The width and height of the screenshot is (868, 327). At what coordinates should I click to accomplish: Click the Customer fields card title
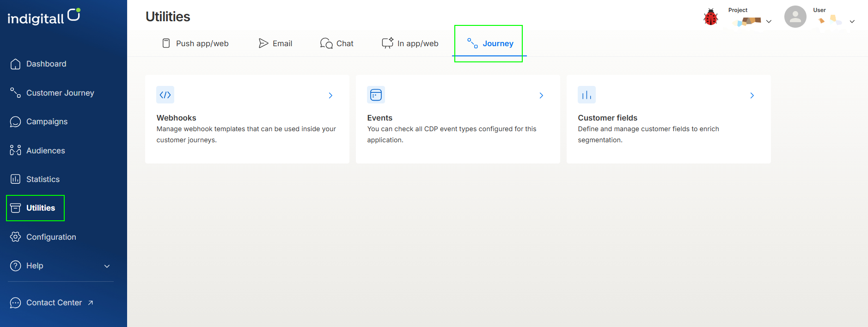[607, 118]
